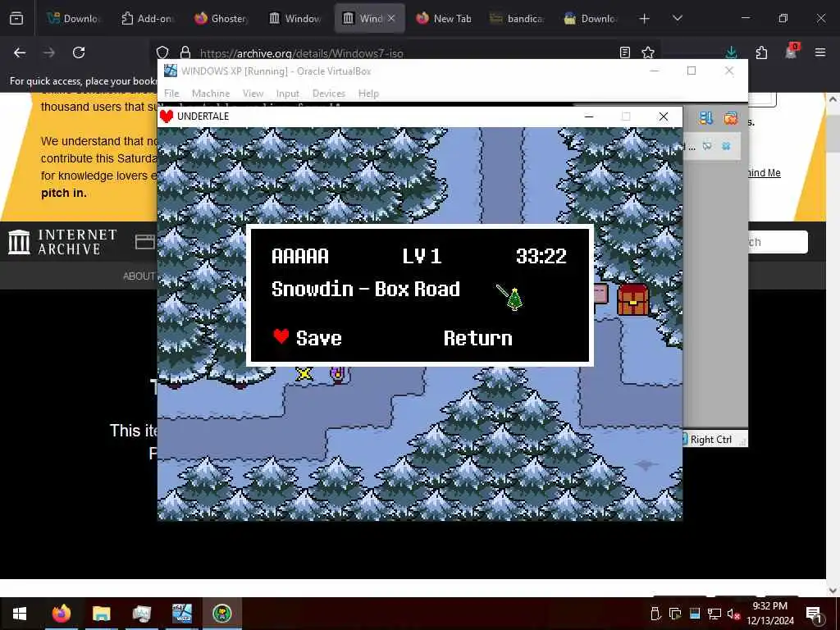This screenshot has width=840, height=630.
Task: Close the active Wind… tab
Action: (391, 18)
